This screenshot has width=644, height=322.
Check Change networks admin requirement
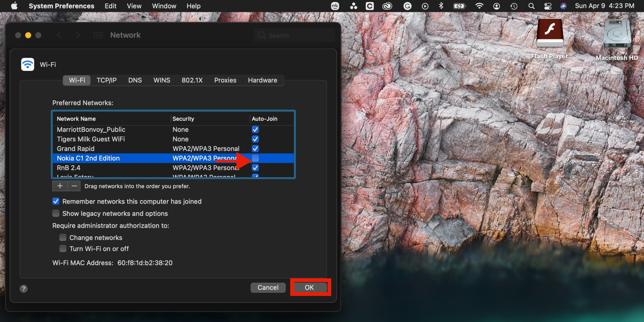63,238
